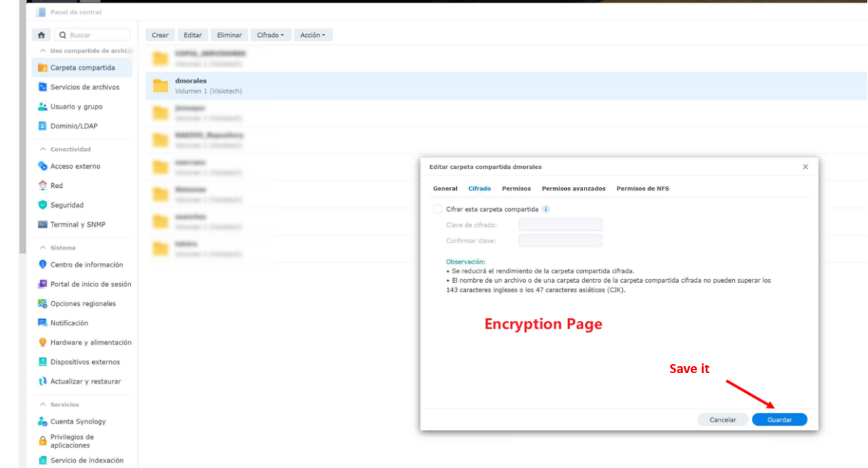Click the encryption info icon

click(x=546, y=209)
